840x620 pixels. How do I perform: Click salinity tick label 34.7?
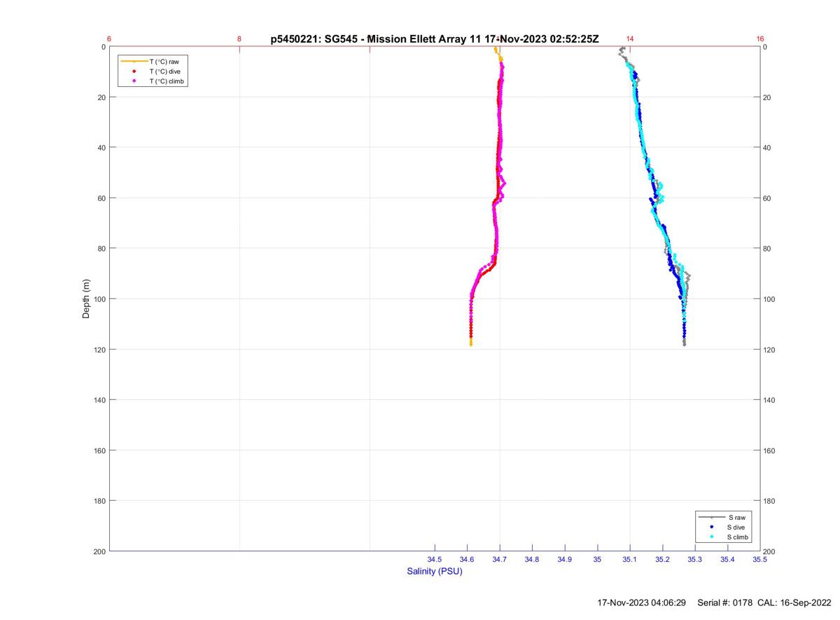pyautogui.click(x=500, y=560)
